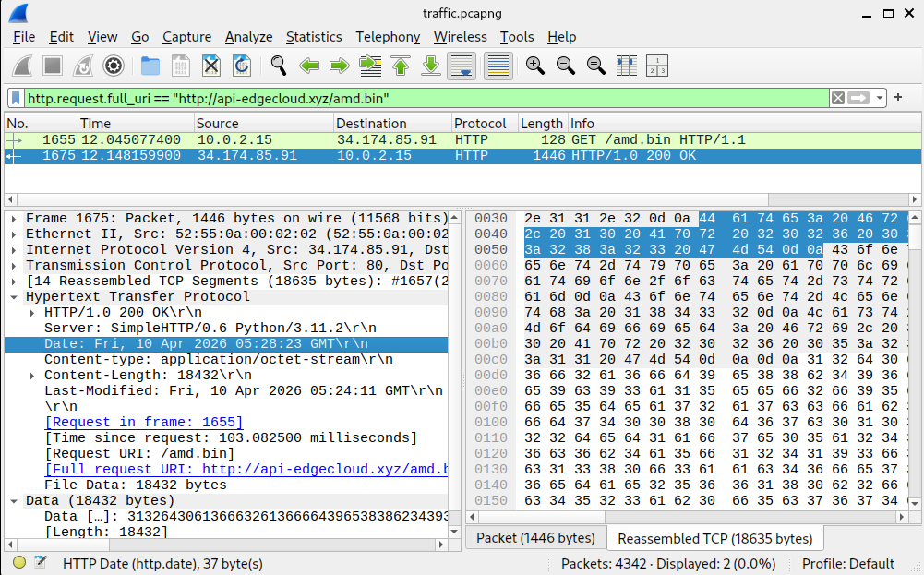This screenshot has height=575, width=924.
Task: Go to the first packet
Action: [x=401, y=66]
